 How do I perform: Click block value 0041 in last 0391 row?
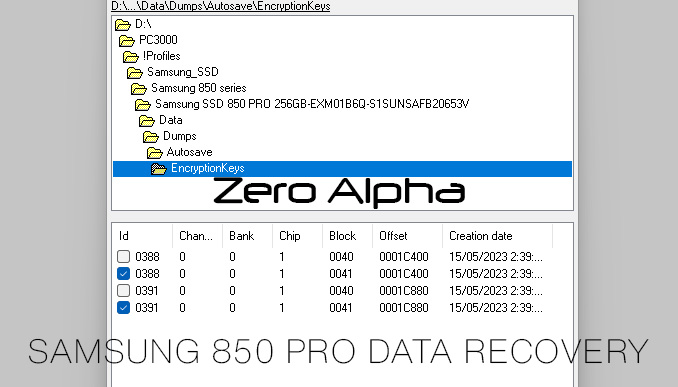341,307
